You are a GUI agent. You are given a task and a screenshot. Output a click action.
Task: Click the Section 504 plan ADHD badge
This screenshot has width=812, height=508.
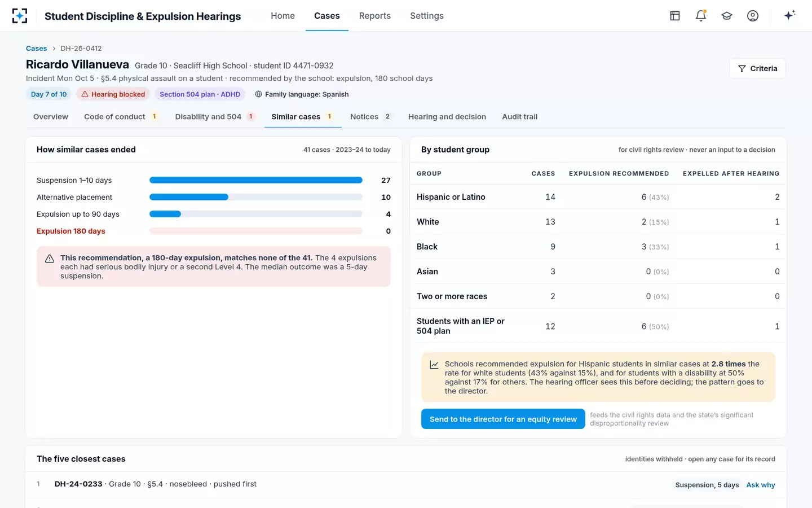coord(200,94)
